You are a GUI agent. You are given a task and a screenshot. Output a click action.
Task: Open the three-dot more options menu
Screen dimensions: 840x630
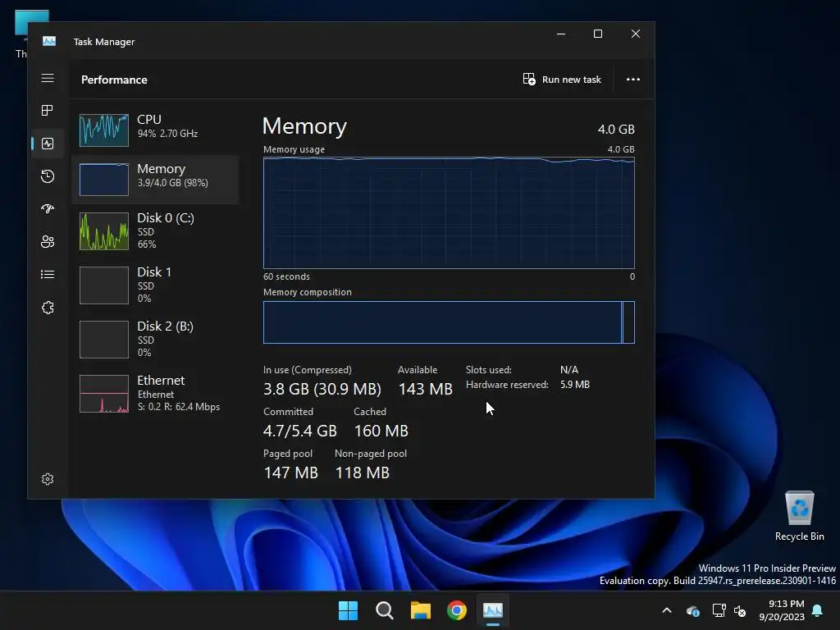tap(633, 80)
